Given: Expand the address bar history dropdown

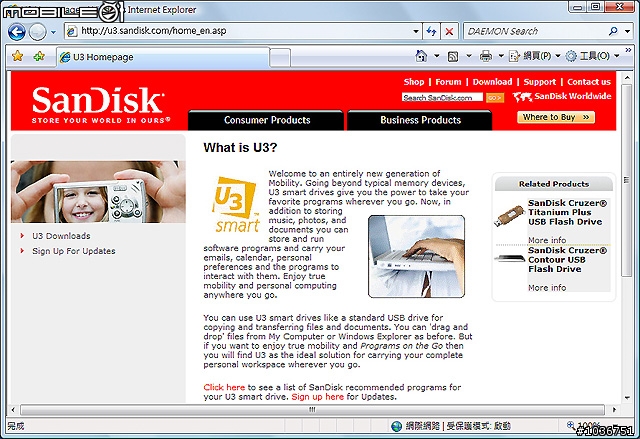Looking at the screenshot, I should (416, 31).
